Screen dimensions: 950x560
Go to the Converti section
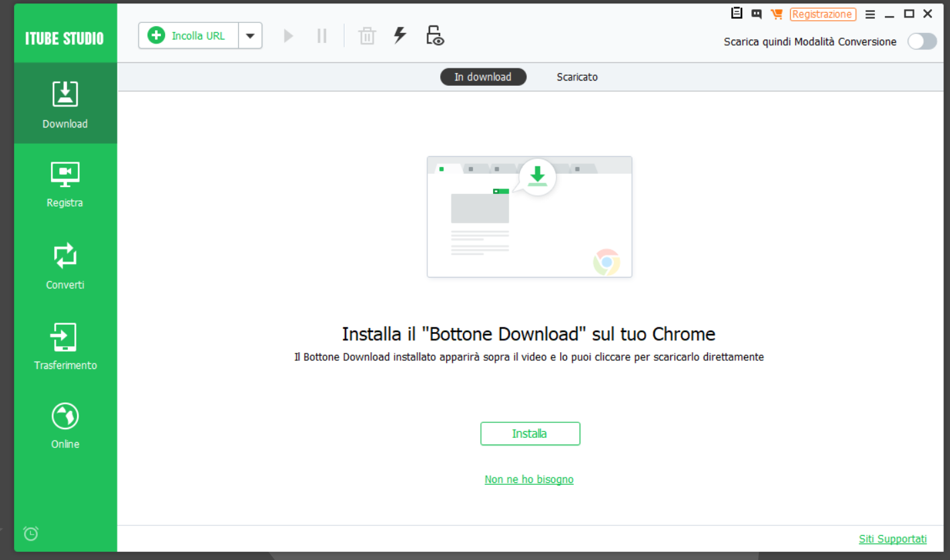click(65, 265)
